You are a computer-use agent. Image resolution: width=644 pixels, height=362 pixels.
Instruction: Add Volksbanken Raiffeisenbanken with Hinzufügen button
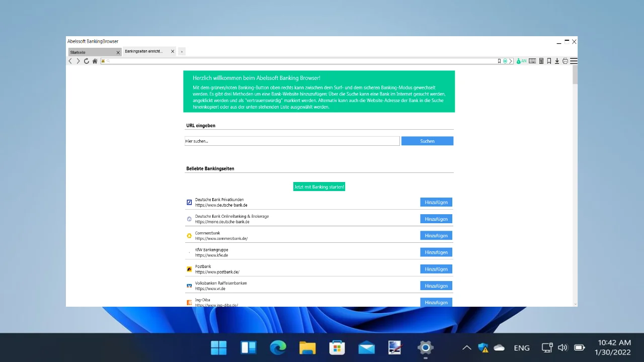click(436, 286)
